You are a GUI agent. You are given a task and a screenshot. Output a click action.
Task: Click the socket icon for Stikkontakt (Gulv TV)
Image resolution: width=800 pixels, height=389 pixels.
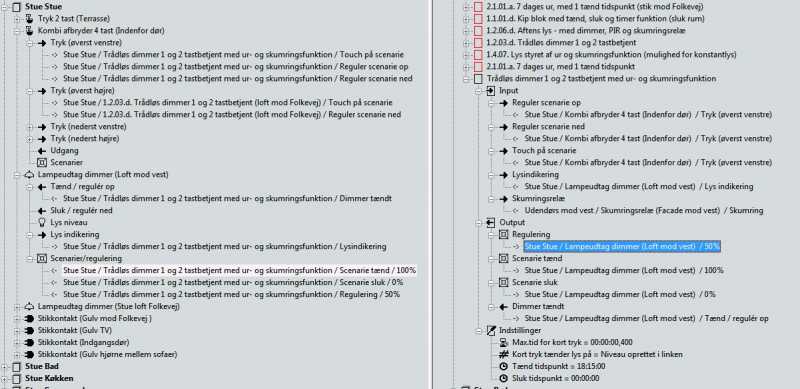[x=30, y=330]
